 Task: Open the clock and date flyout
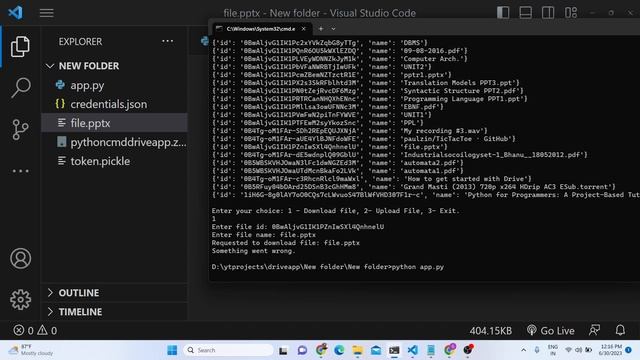611,350
